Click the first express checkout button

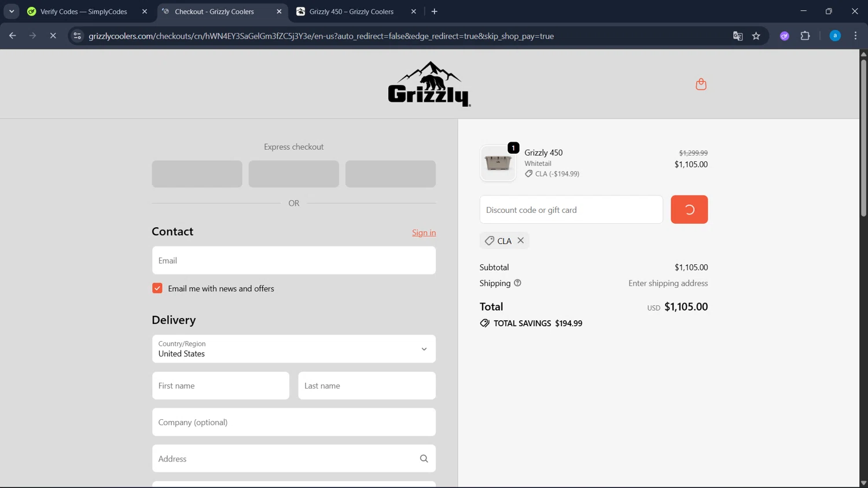[x=197, y=174]
